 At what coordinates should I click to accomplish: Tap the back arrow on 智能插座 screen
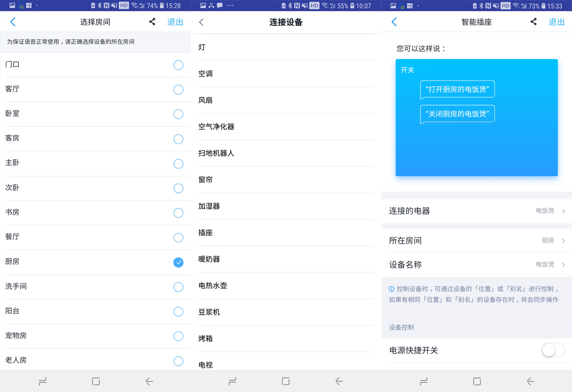pos(394,21)
